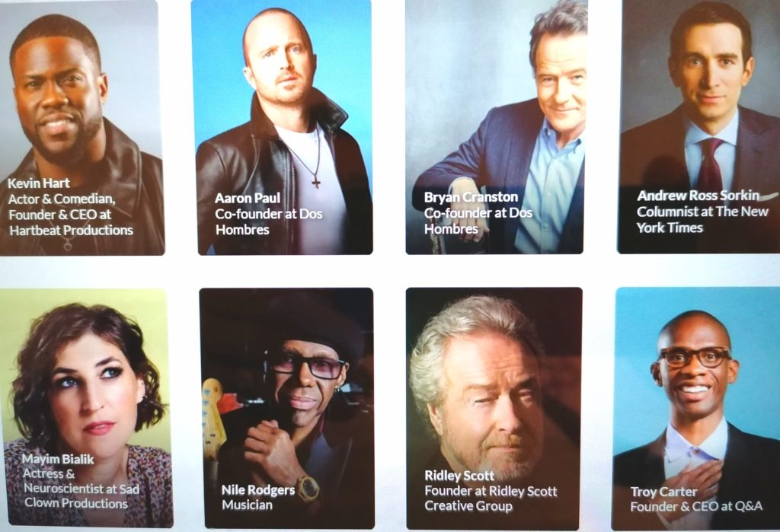Click the Hartbeat Productions text
The image size is (780, 532).
71,230
